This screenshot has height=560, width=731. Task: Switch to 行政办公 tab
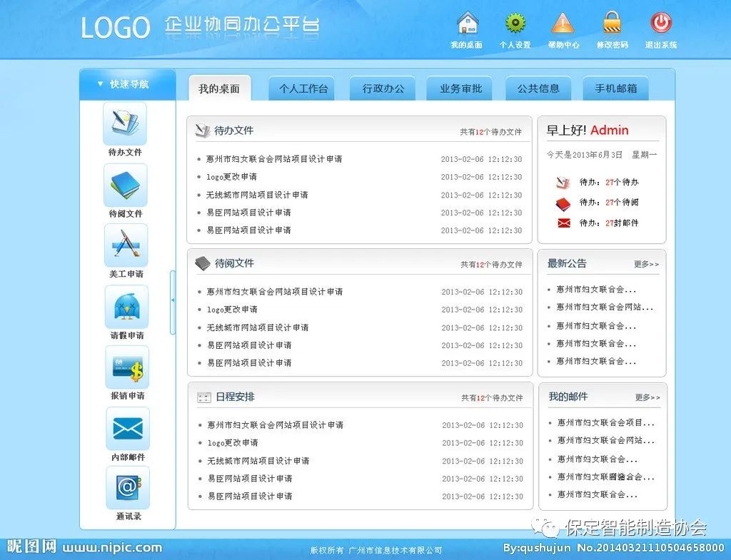pyautogui.click(x=383, y=88)
